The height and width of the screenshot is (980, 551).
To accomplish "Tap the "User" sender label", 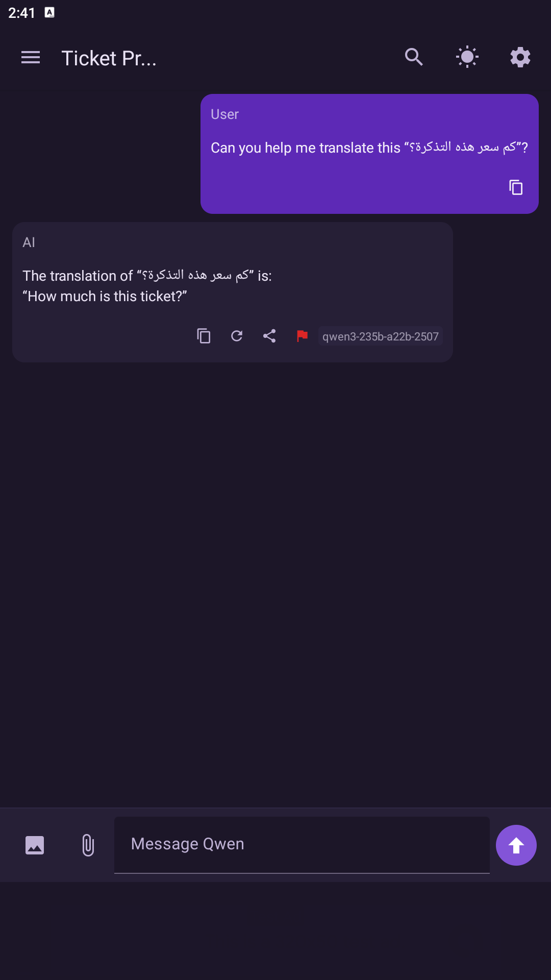I will pyautogui.click(x=224, y=114).
